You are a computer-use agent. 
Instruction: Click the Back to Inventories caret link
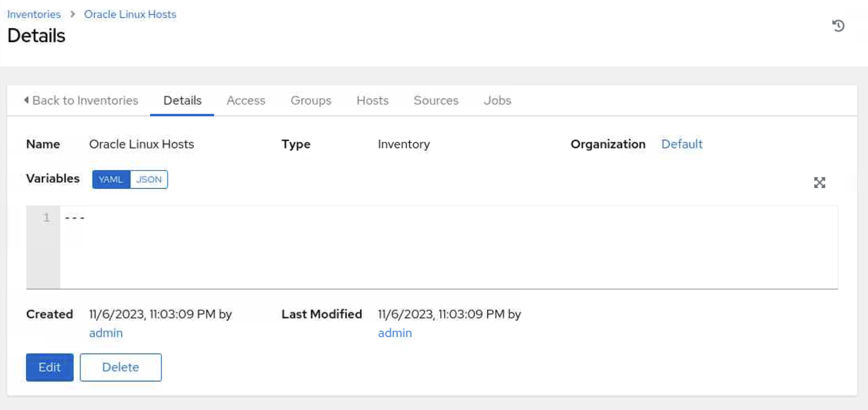tap(81, 100)
